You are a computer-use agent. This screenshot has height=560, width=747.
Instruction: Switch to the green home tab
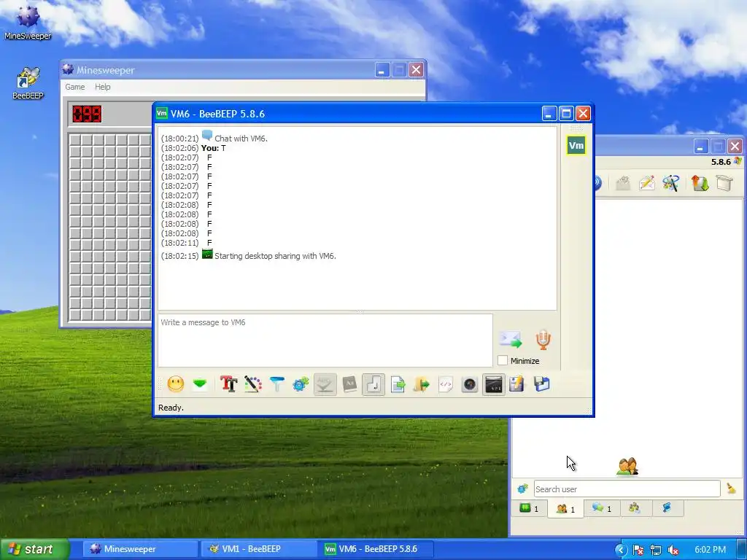pyautogui.click(x=530, y=508)
